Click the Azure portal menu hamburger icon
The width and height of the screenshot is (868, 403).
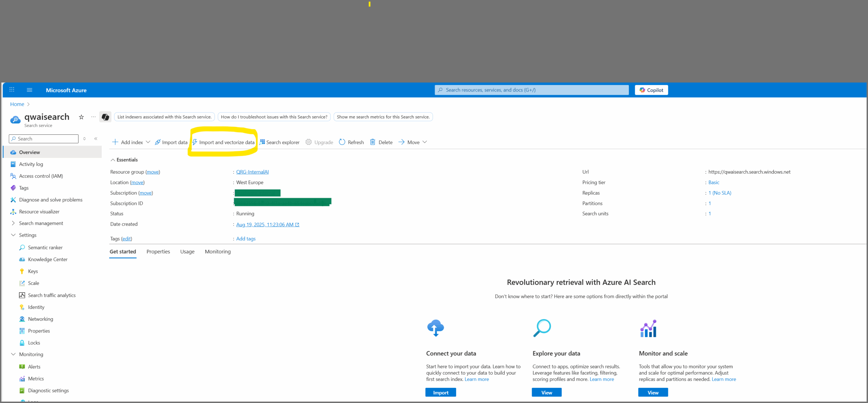[29, 90]
